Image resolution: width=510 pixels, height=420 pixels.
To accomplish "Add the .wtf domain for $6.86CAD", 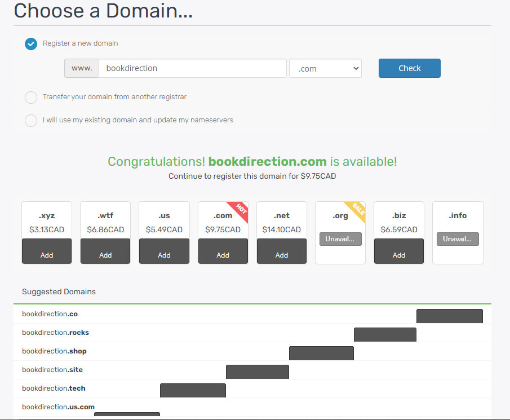I will click(105, 251).
